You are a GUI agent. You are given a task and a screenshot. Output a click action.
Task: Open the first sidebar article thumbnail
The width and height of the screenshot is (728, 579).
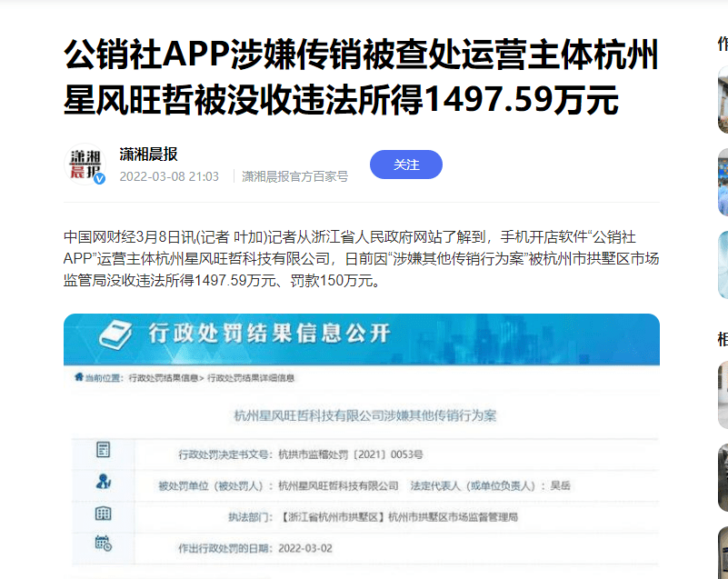click(x=723, y=99)
